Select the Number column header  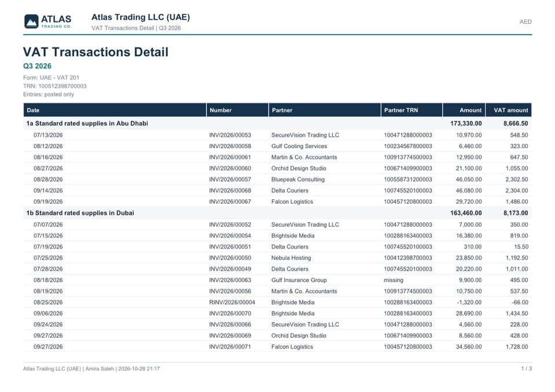coord(237,110)
